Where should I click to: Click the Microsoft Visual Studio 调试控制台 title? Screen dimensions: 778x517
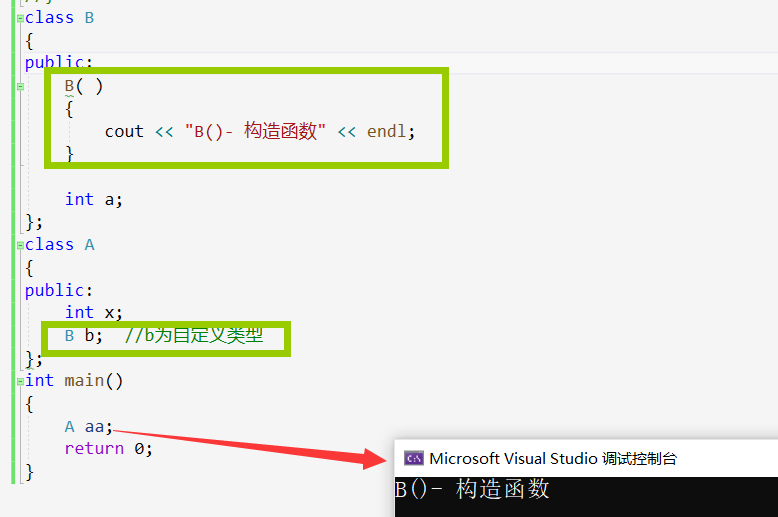pyautogui.click(x=553, y=458)
